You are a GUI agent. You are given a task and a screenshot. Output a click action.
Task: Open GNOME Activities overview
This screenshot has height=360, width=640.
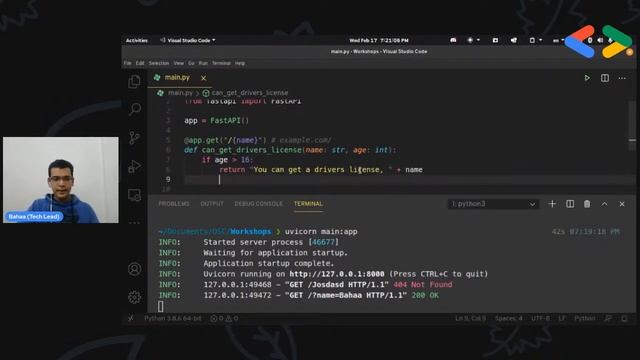click(x=137, y=40)
